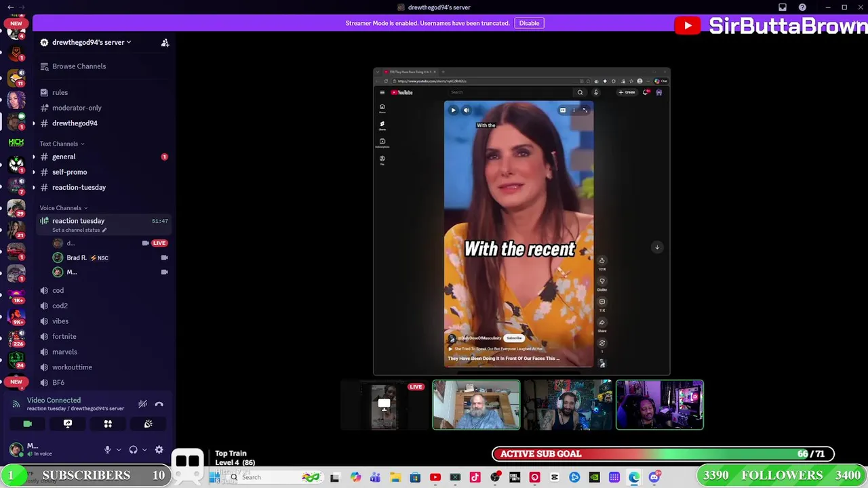
Task: Open User Settings gear icon
Action: tap(159, 449)
